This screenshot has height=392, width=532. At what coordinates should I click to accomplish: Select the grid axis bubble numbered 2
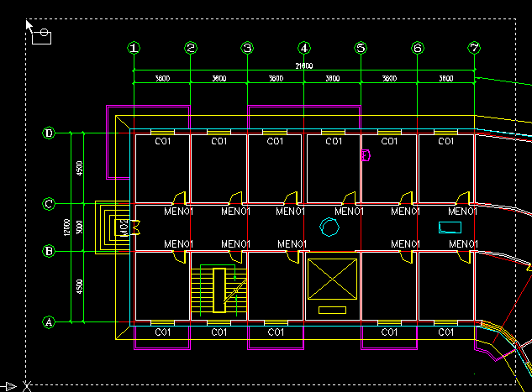[x=191, y=48]
